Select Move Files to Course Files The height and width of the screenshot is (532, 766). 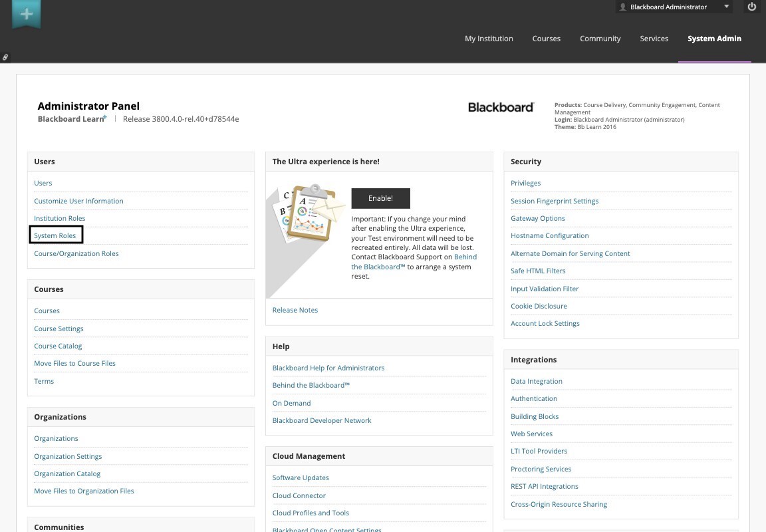coord(74,364)
